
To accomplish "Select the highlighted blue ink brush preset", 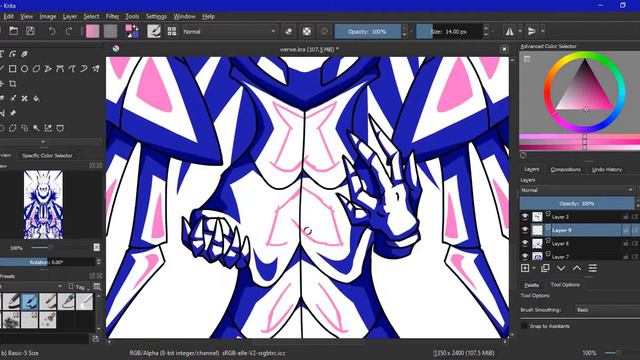I will pos(29,302).
